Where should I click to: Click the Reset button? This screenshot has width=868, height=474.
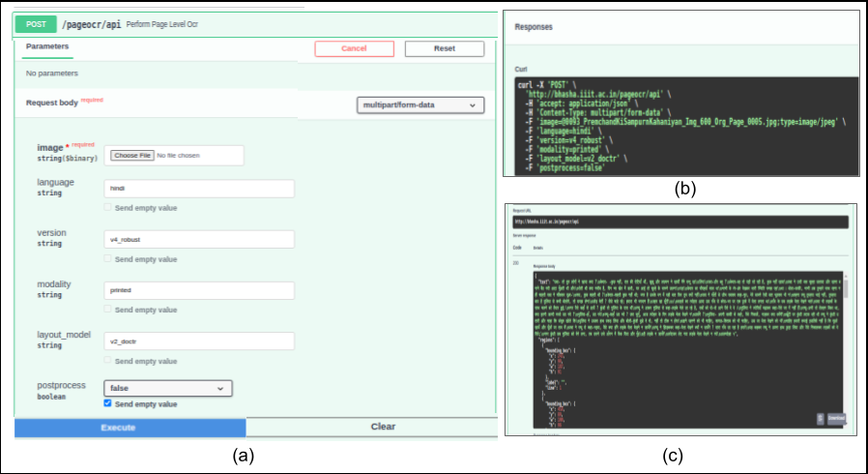point(444,48)
